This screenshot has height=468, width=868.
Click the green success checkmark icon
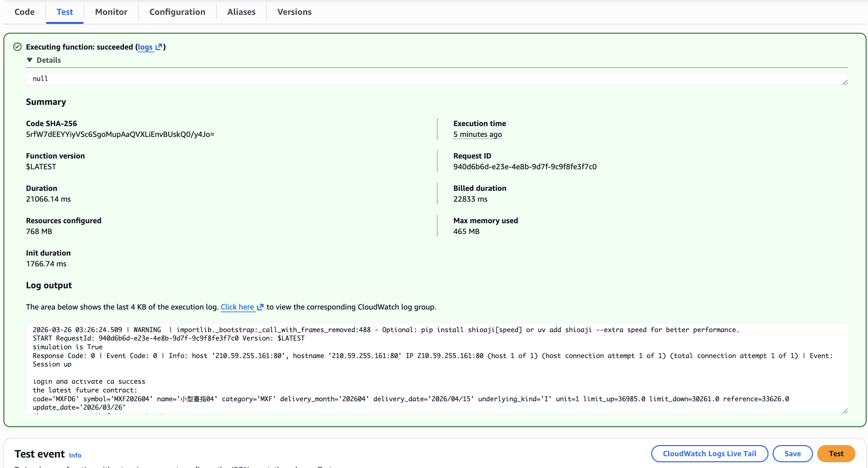click(17, 47)
